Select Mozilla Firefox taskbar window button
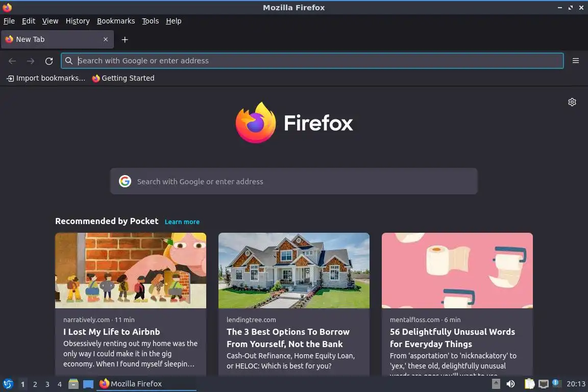 coord(146,384)
